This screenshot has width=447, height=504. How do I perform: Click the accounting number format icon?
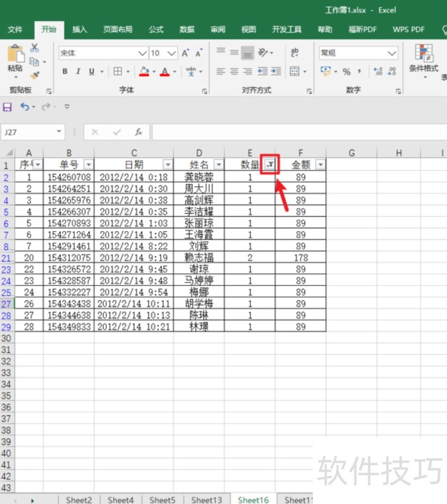point(326,71)
